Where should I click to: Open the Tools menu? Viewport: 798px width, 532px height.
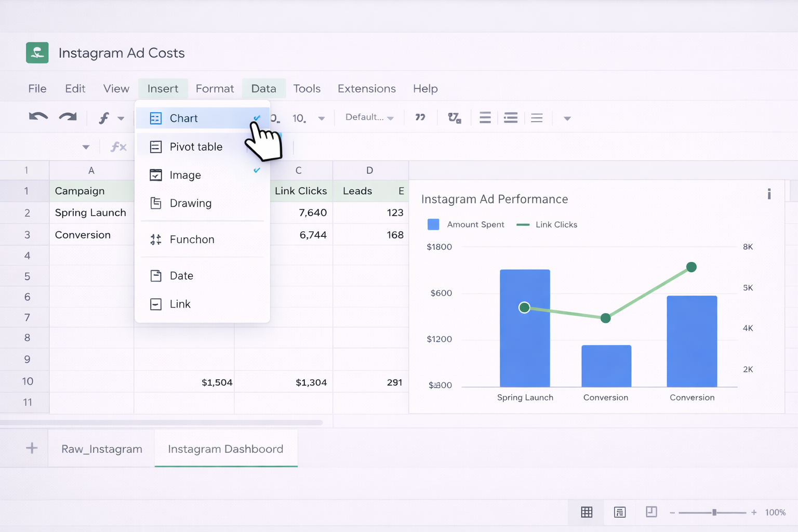tap(307, 88)
